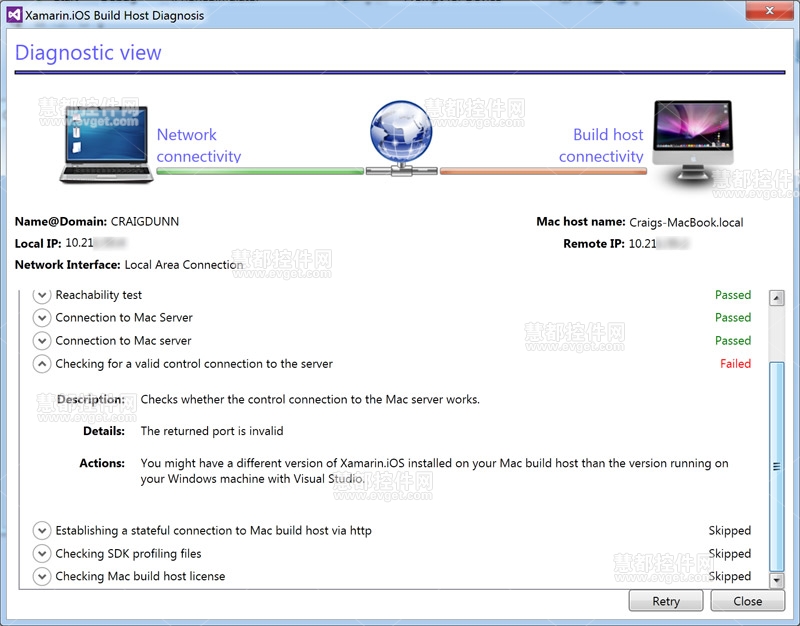The height and width of the screenshot is (626, 800).
Task: Click the Checking Mac build host license label
Action: click(x=140, y=577)
